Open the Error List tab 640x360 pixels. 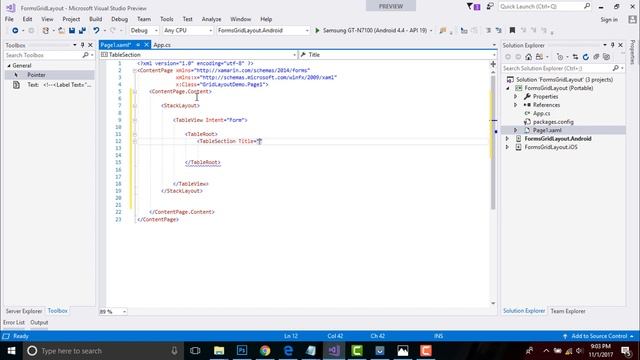14,322
